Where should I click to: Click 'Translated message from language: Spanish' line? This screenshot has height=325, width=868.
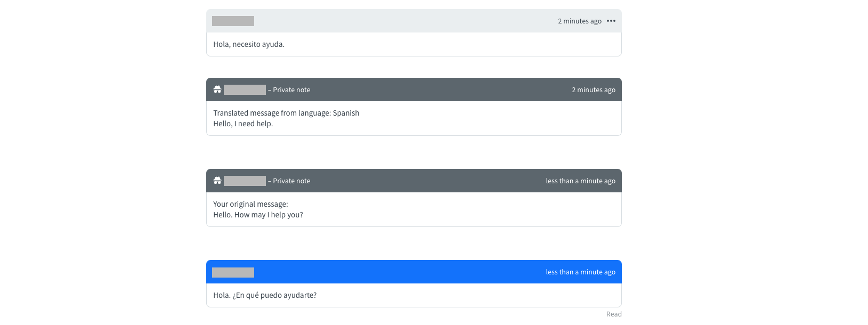286,113
